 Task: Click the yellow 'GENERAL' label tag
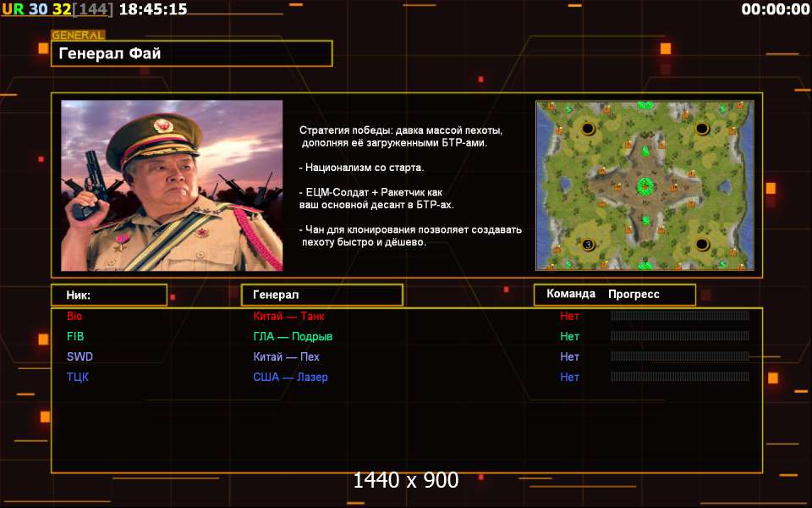point(78,36)
